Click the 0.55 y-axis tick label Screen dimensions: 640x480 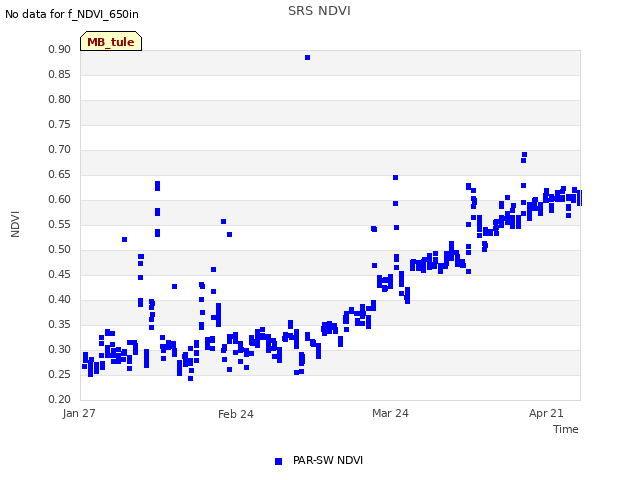click(60, 224)
